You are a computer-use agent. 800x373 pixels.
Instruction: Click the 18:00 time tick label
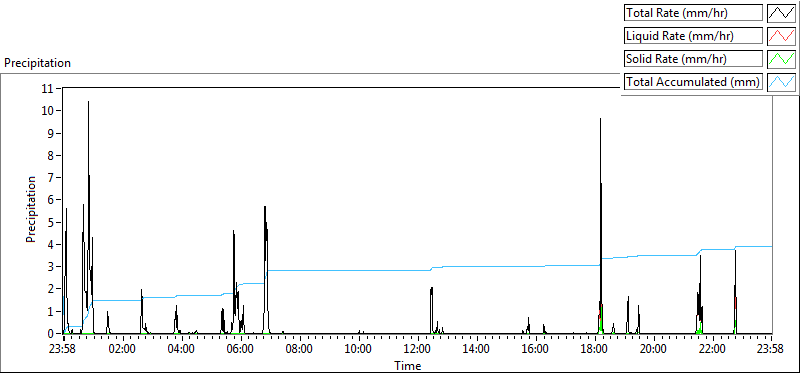594,350
